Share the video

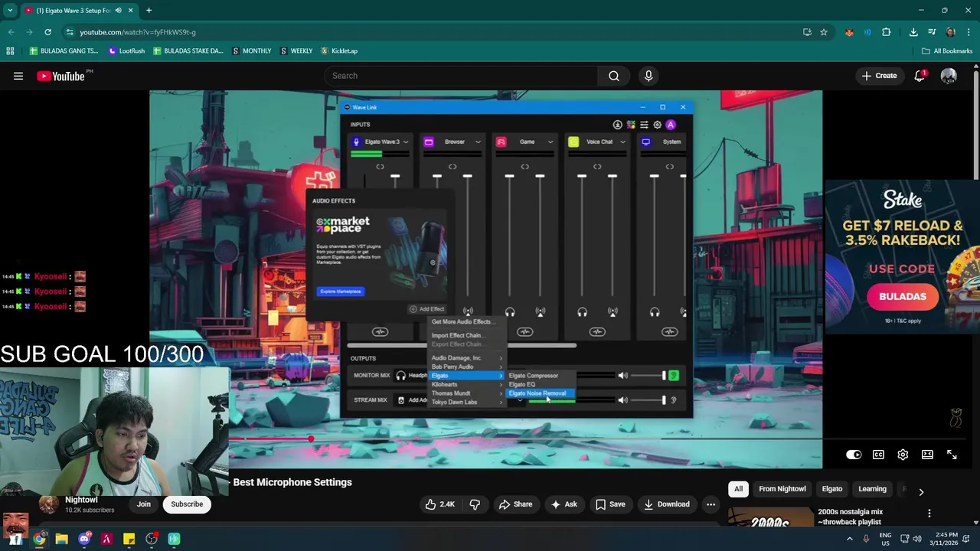click(515, 504)
